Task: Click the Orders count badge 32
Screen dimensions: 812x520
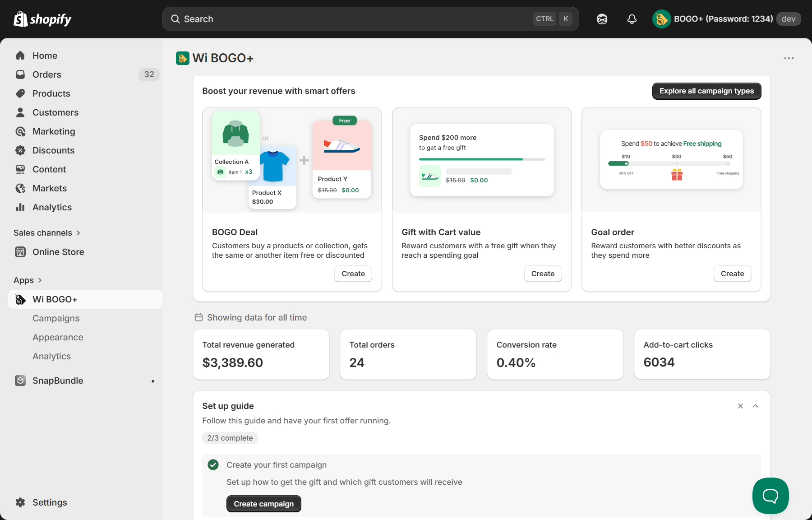Action: [x=149, y=74]
